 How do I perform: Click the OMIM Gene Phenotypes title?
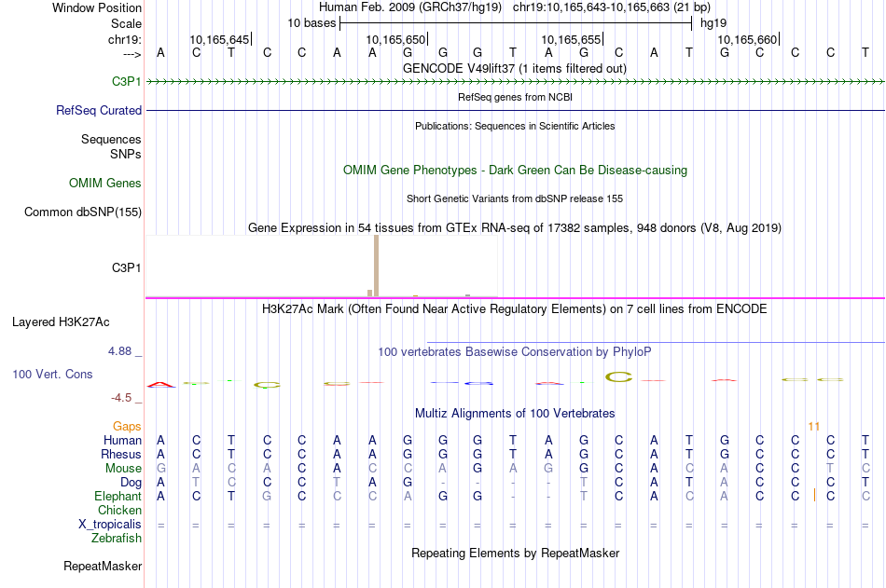(x=515, y=170)
